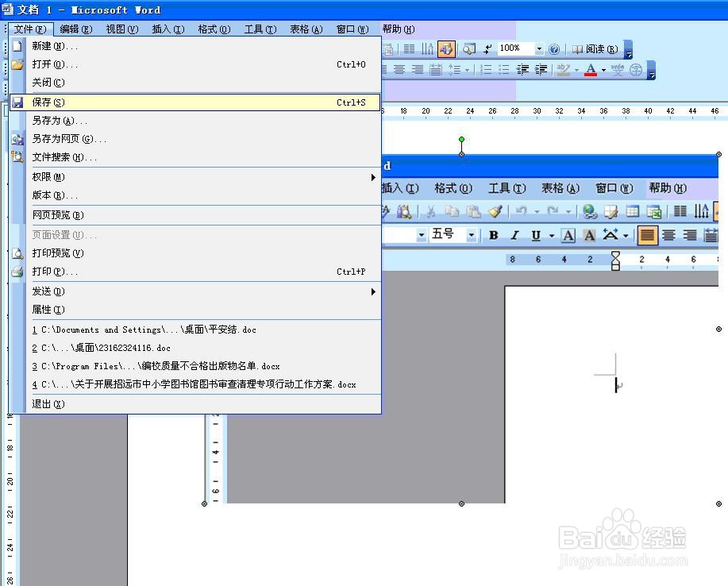Image resolution: width=728 pixels, height=586 pixels.
Task: Choose 文件搜索 (File Search) entry
Action: coord(195,157)
